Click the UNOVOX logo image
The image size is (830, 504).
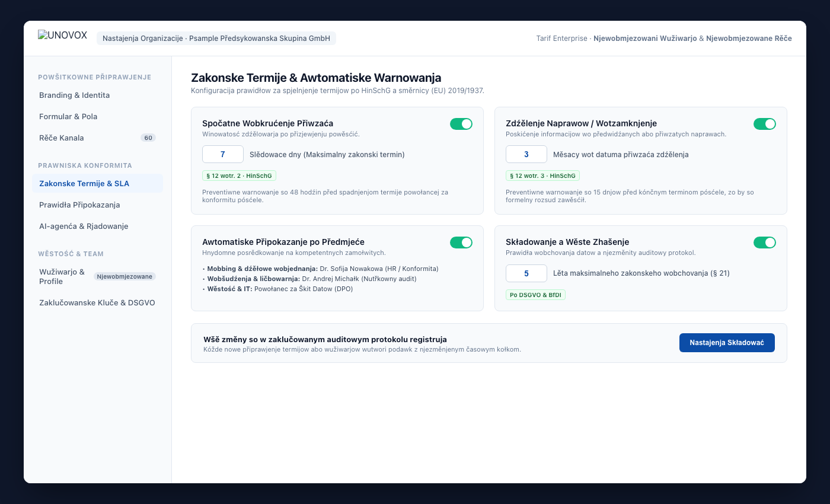click(63, 35)
